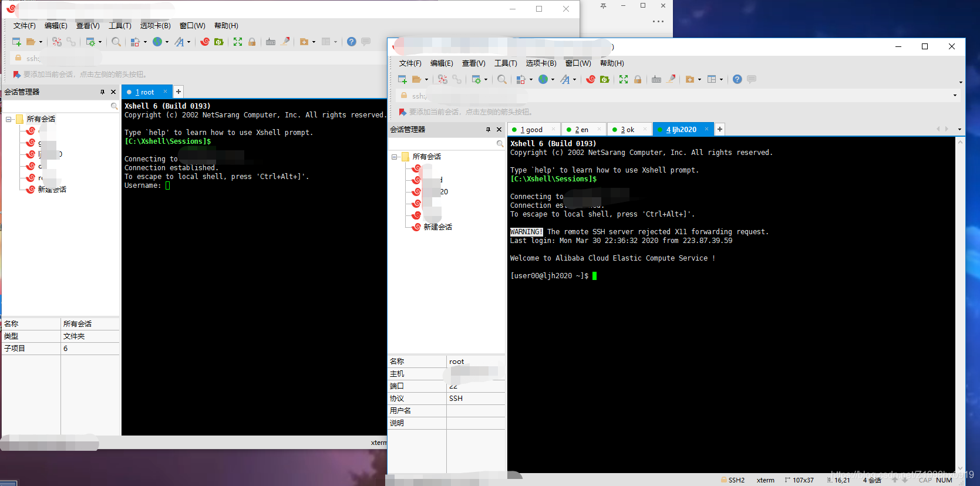Click Disconnect icon in back Xshell window
Viewport: 980px width, 486px height.
click(x=57, y=42)
